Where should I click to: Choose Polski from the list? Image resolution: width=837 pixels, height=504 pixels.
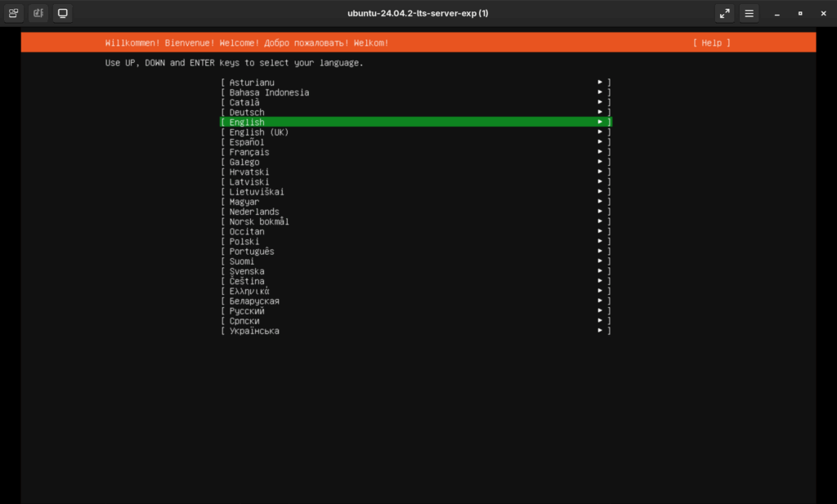click(x=416, y=242)
